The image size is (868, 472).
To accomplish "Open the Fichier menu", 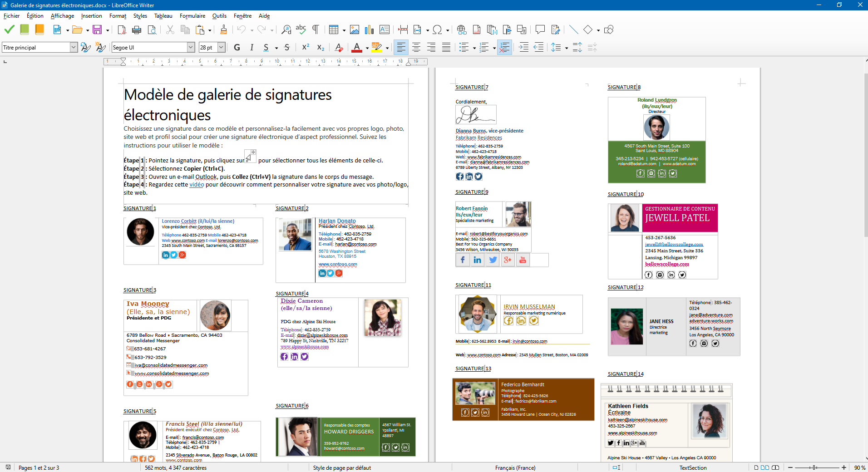I will (x=12, y=16).
